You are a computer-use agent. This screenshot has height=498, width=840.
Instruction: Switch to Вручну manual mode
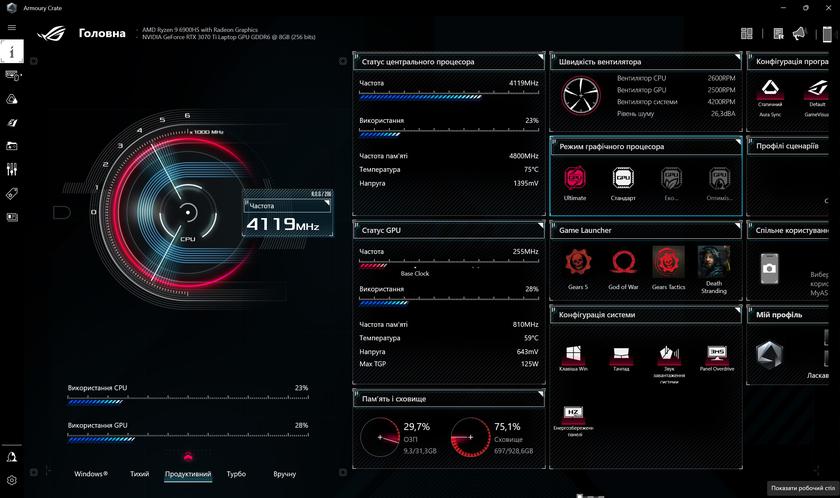[x=284, y=474]
